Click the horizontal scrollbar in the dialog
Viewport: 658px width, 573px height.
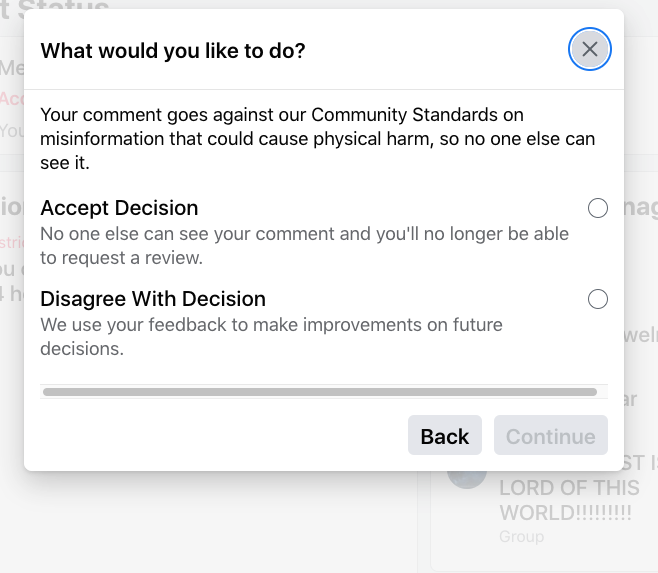(x=320, y=392)
